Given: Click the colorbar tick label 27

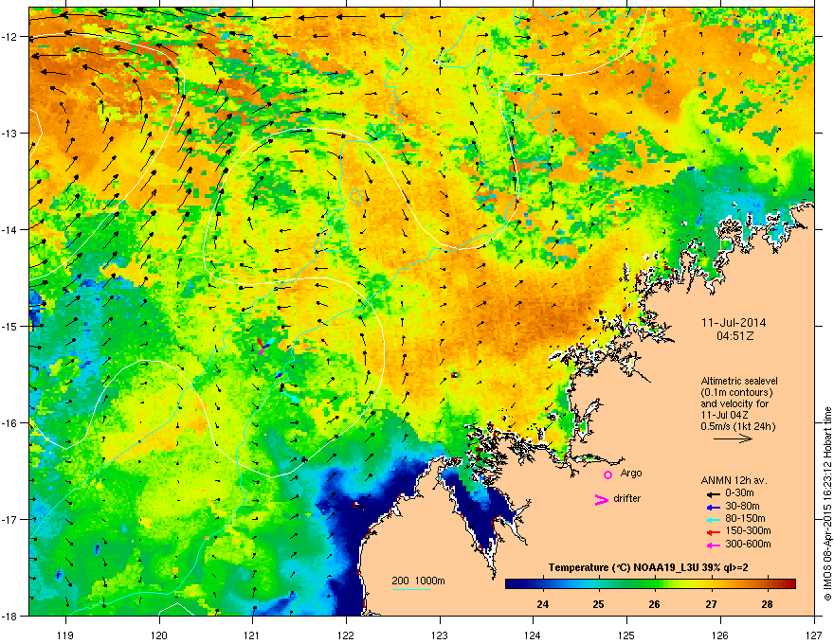Looking at the screenshot, I should click(711, 604).
